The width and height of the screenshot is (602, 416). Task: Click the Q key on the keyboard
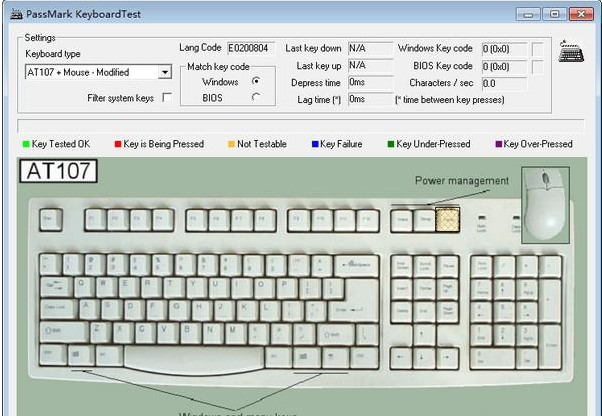(84, 287)
